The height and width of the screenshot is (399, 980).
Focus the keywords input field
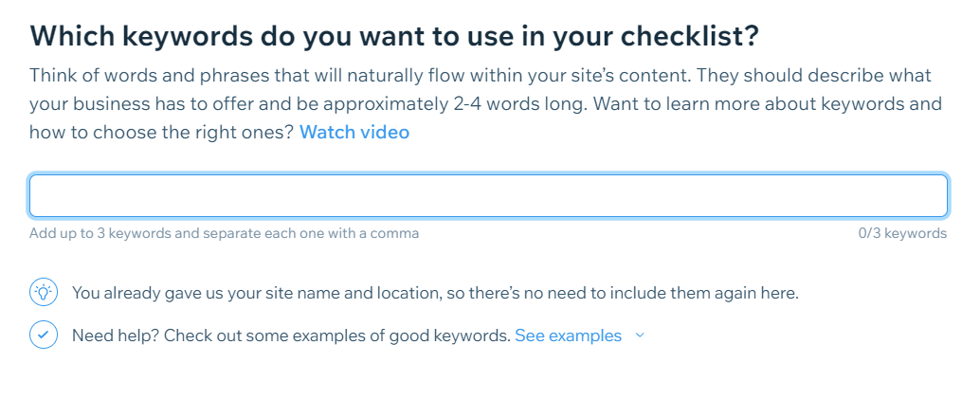488,196
